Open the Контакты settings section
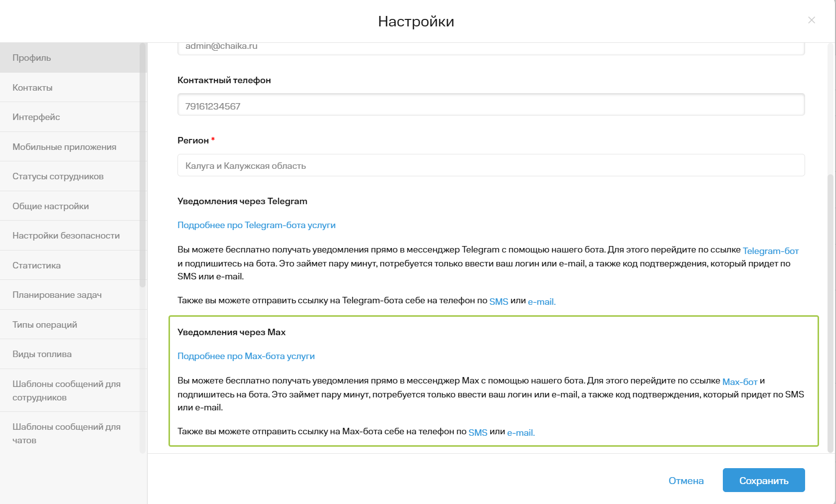The width and height of the screenshot is (836, 504). 70,88
